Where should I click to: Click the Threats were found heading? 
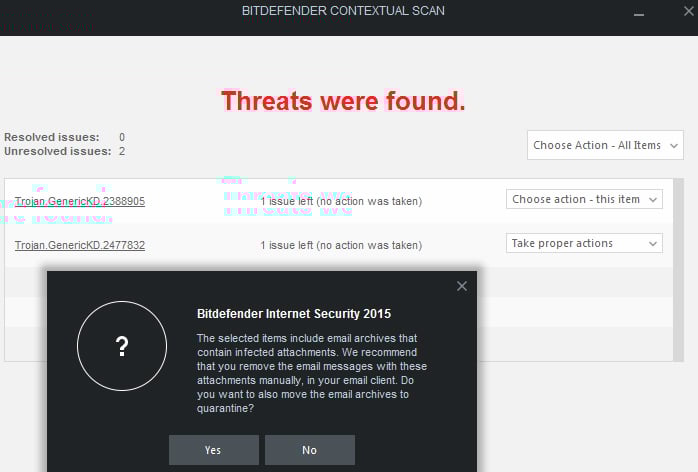tap(343, 101)
